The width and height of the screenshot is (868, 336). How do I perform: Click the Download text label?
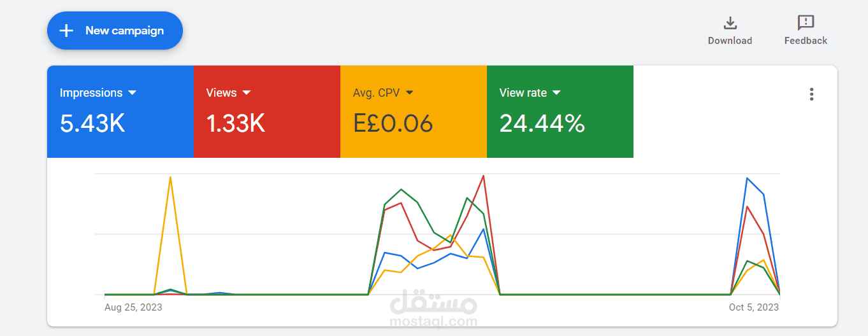[x=730, y=41]
